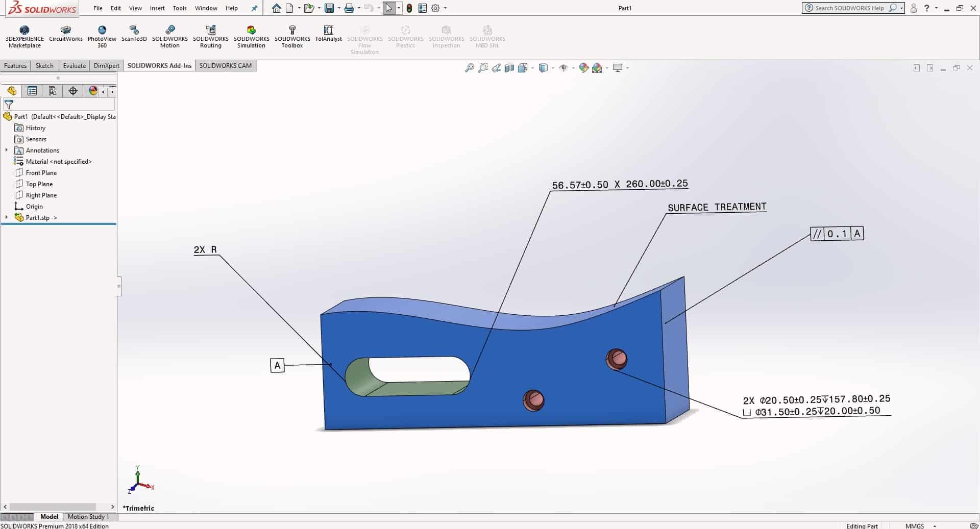Select the PhotoView 360 add-in icon

pos(102,31)
